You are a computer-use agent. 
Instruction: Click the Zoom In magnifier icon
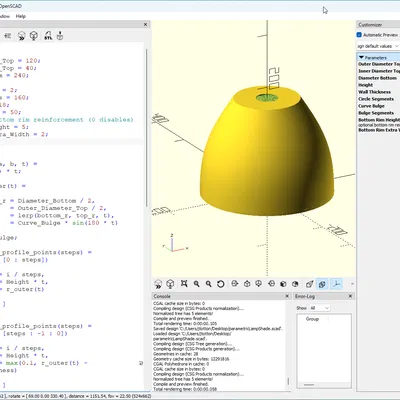coord(197,284)
